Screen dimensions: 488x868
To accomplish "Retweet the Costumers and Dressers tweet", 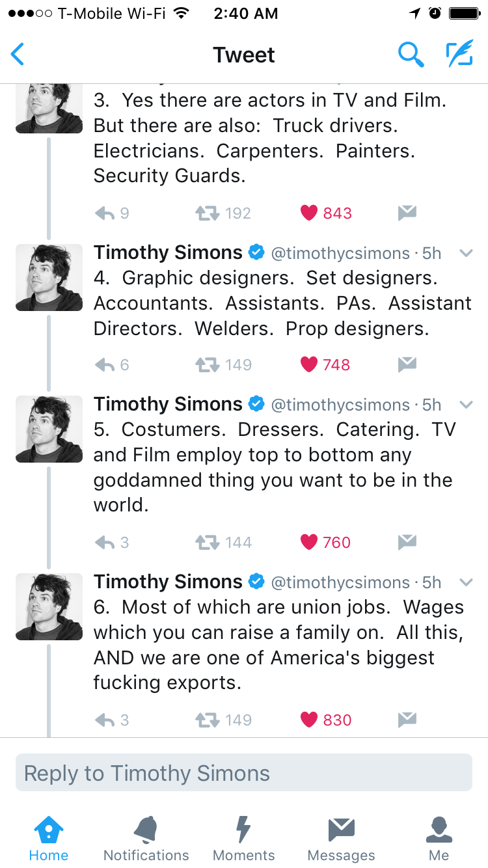I will (207, 542).
